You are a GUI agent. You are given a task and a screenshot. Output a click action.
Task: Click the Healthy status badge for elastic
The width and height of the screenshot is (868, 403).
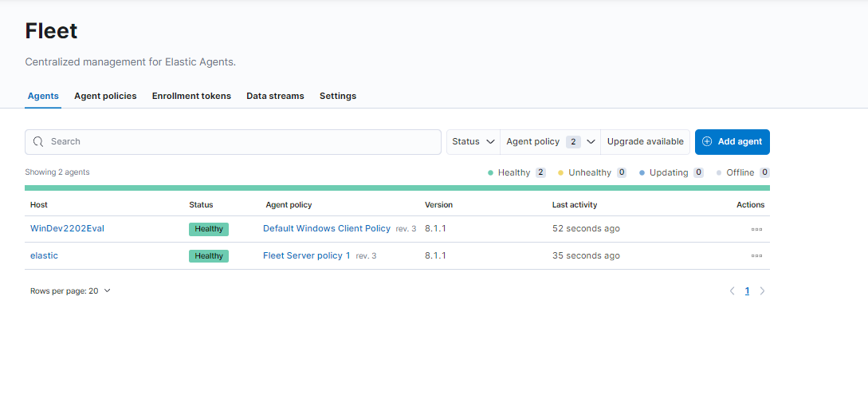[209, 256]
